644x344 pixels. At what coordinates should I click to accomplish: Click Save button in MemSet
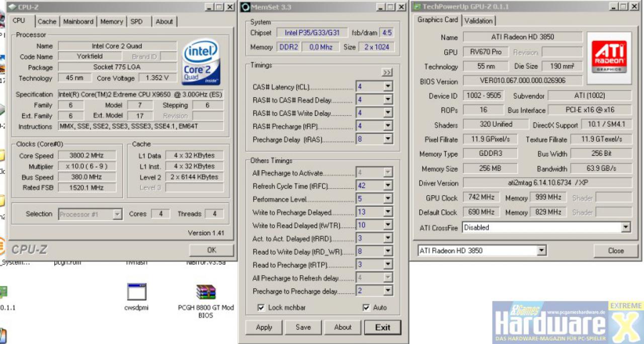click(x=303, y=327)
